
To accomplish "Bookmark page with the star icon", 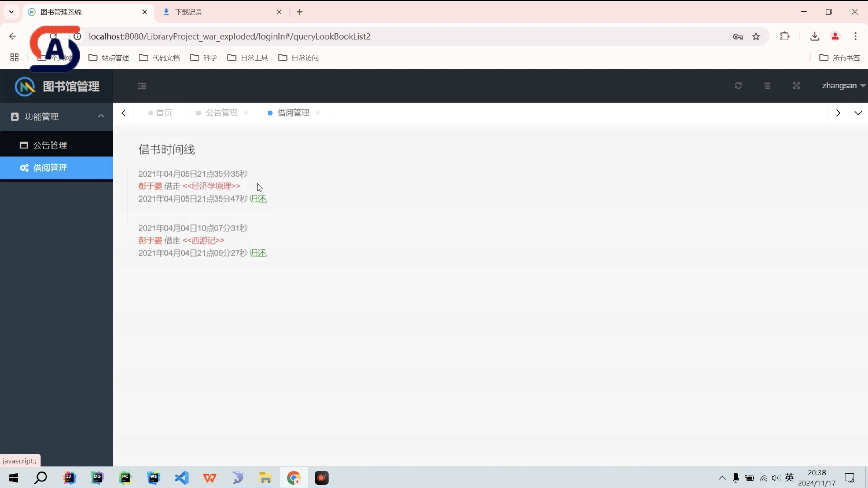I will (756, 36).
